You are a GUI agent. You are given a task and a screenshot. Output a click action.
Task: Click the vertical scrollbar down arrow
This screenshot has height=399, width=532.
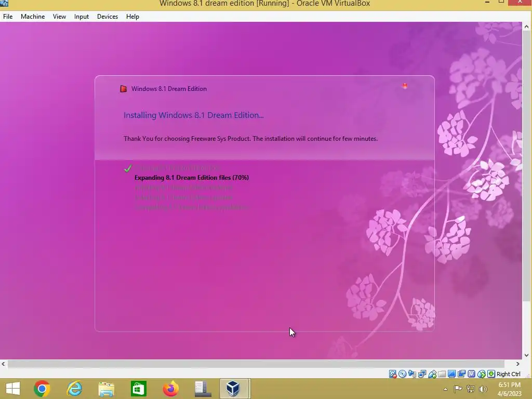[527, 355]
